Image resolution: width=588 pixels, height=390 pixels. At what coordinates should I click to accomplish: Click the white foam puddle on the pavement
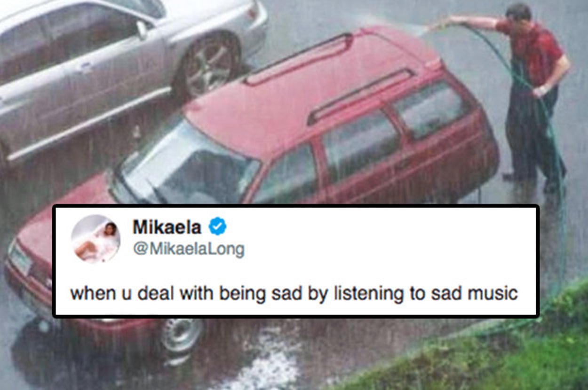(266, 359)
